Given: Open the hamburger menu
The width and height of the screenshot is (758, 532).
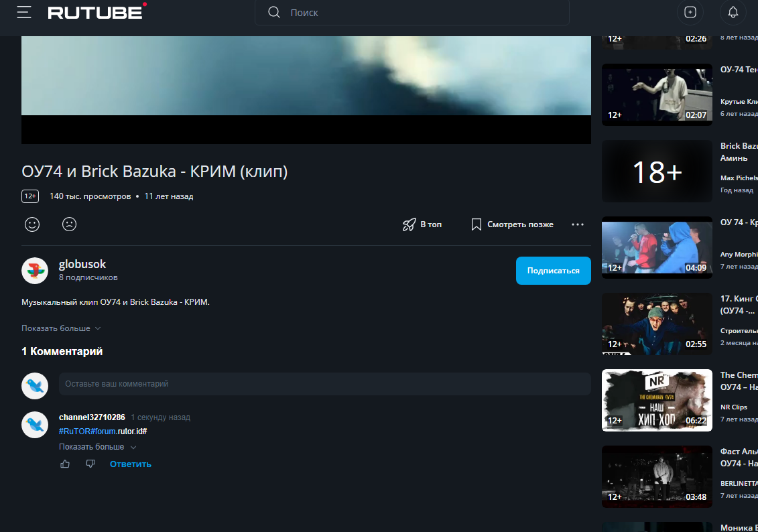Looking at the screenshot, I should click(x=24, y=12).
